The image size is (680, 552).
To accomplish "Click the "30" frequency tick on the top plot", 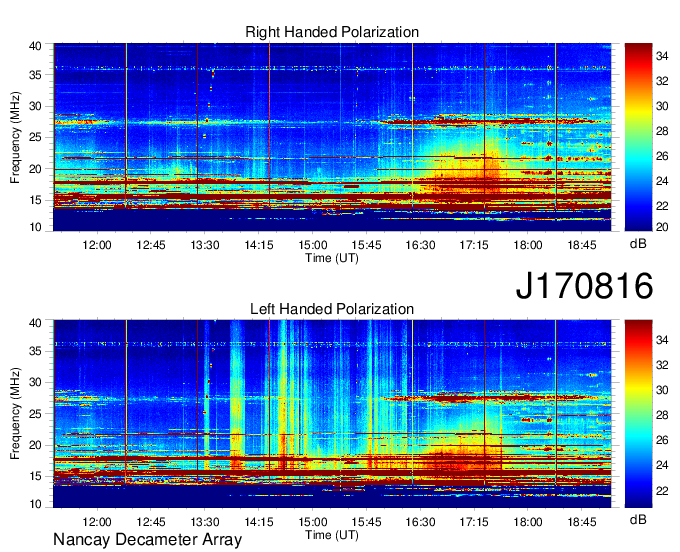I will [35, 106].
